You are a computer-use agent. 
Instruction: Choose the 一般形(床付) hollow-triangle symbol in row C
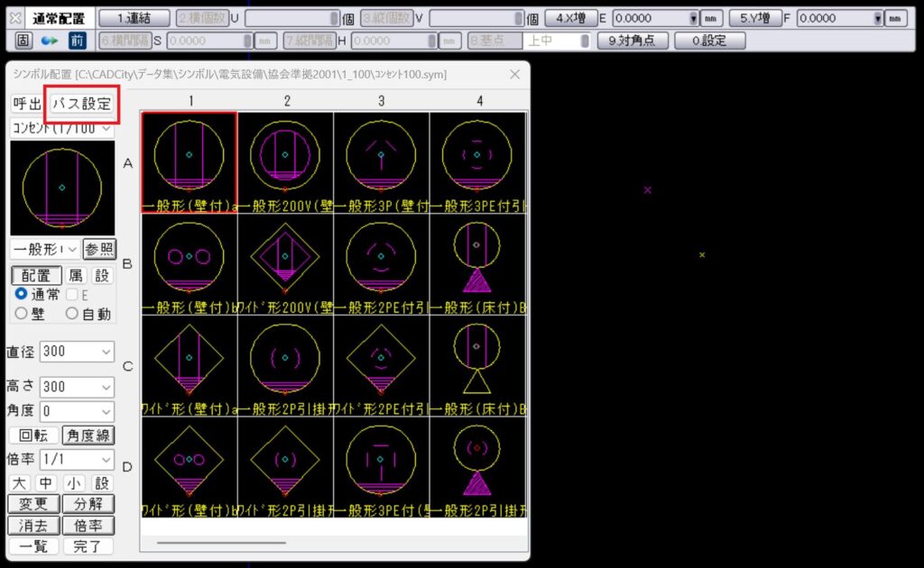(x=477, y=365)
